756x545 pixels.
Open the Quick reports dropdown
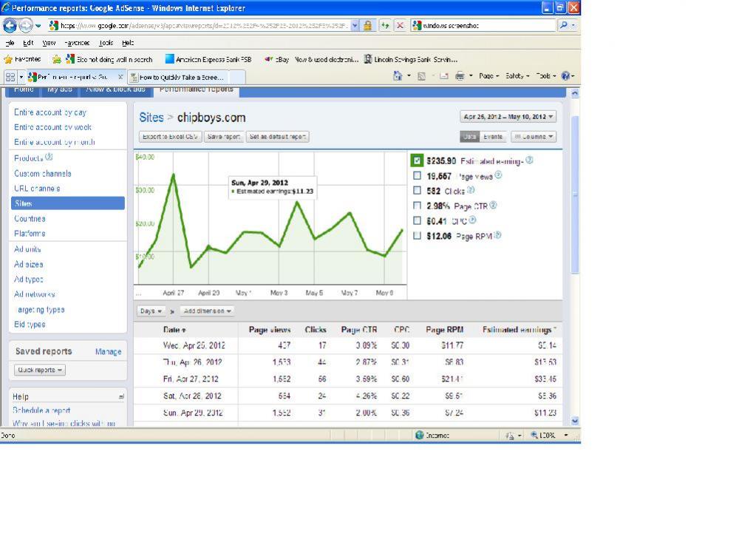click(x=39, y=370)
